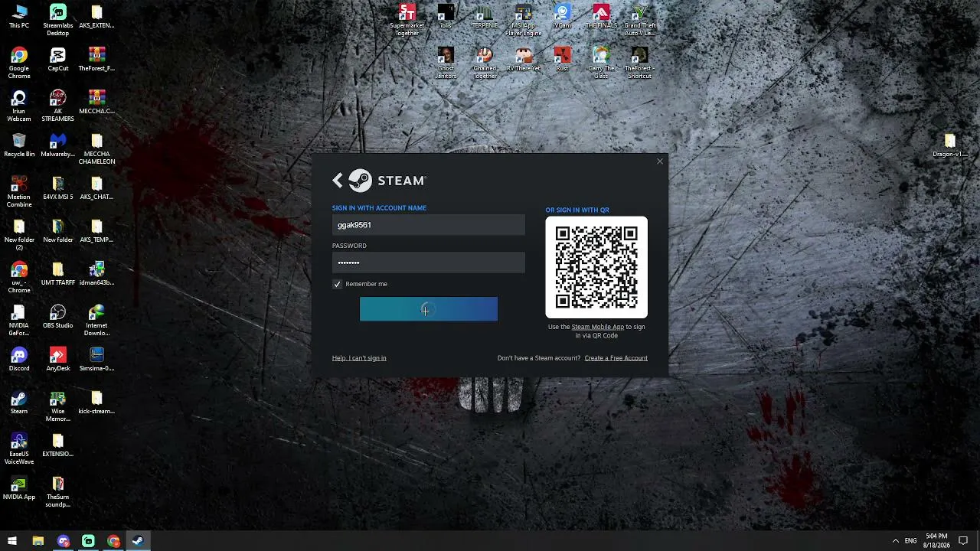This screenshot has height=551, width=980.
Task: Select the CapCut desktop shortcut
Action: (58, 60)
